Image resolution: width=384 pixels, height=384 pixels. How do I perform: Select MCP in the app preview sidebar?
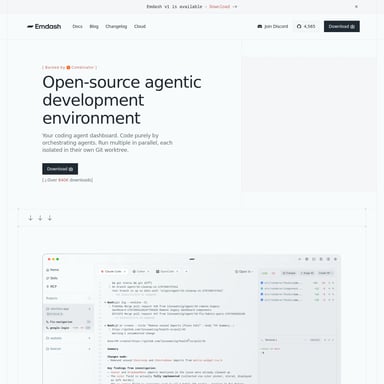pos(52,286)
